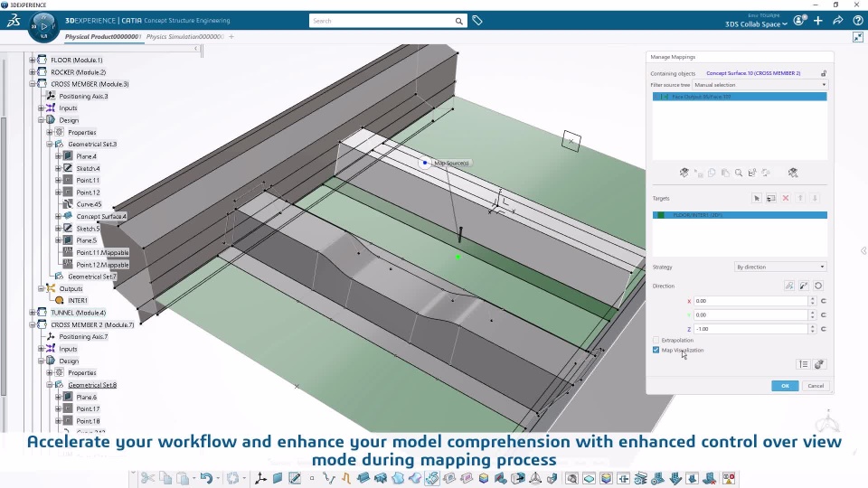Image resolution: width=868 pixels, height=488 pixels.
Task: Click the reset circular arrow in Direction row
Action: tap(818, 286)
